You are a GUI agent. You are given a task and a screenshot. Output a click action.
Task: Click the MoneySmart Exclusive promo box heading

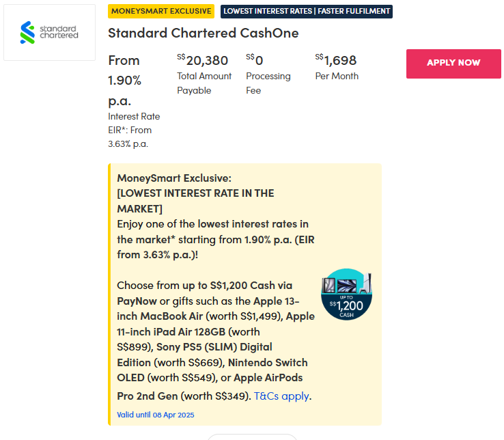point(165,178)
